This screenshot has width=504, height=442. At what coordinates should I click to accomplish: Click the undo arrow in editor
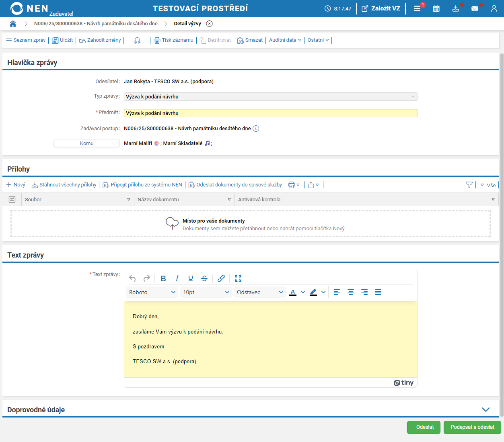132,278
